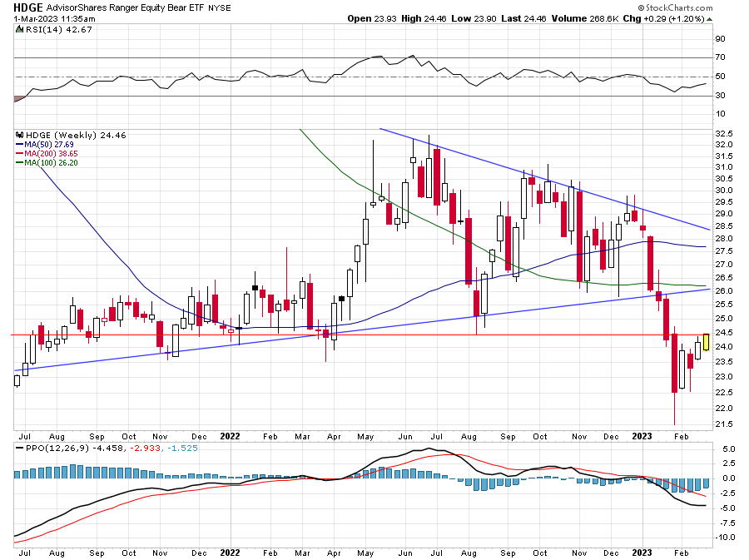Open the StockCharts.com copyright link

pyautogui.click(x=676, y=7)
